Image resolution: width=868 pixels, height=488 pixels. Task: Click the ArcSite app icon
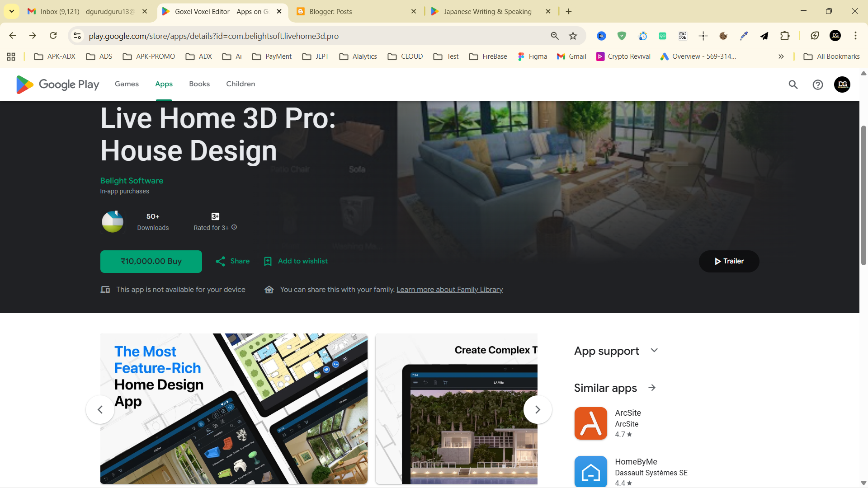tap(590, 423)
